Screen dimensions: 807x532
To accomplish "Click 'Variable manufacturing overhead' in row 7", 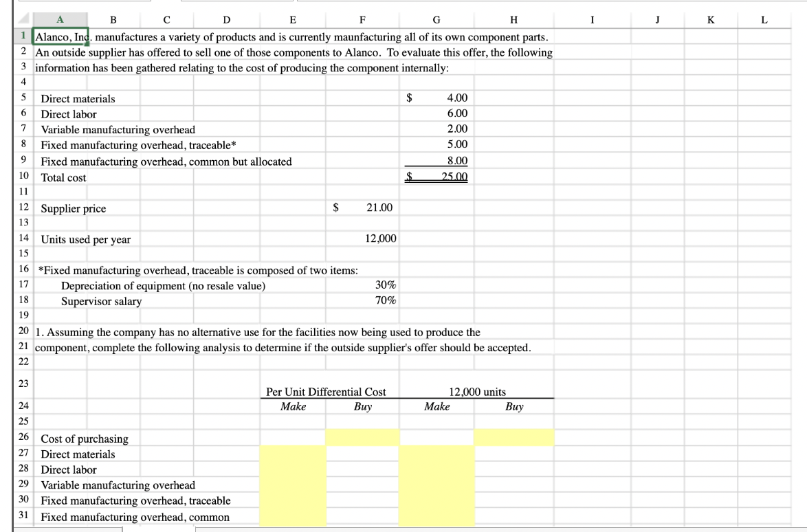I will tap(118, 130).
